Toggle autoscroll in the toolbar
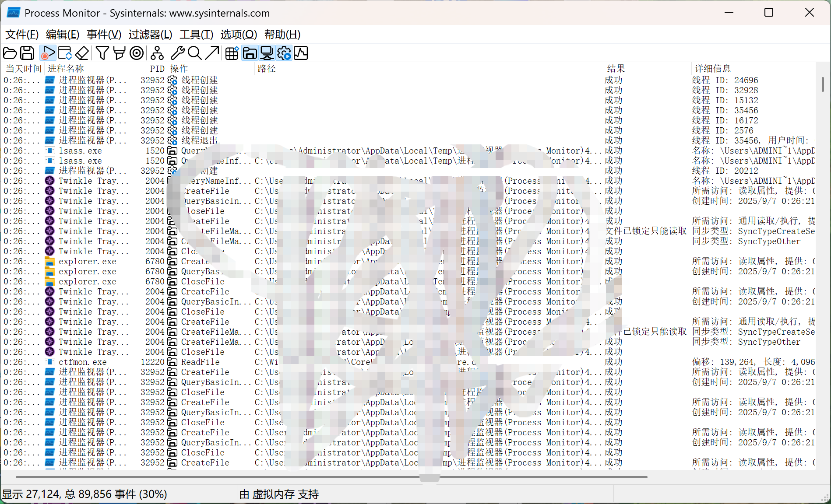Image resolution: width=831 pixels, height=504 pixels. 65,53
